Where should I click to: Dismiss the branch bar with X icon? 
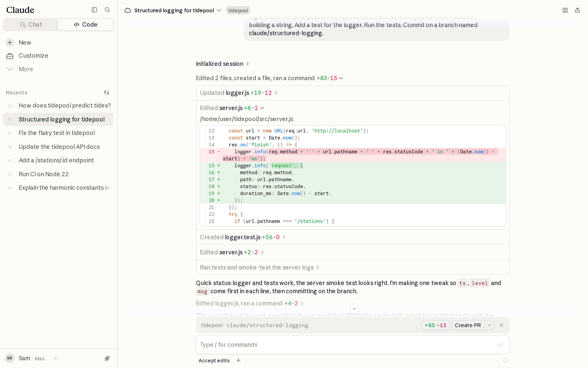501,325
